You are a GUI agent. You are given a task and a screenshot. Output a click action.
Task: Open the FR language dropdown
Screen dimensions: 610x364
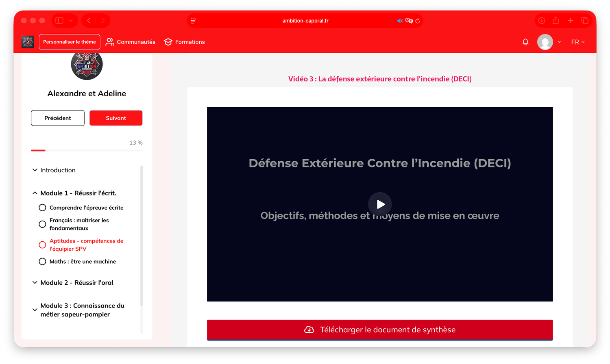578,42
